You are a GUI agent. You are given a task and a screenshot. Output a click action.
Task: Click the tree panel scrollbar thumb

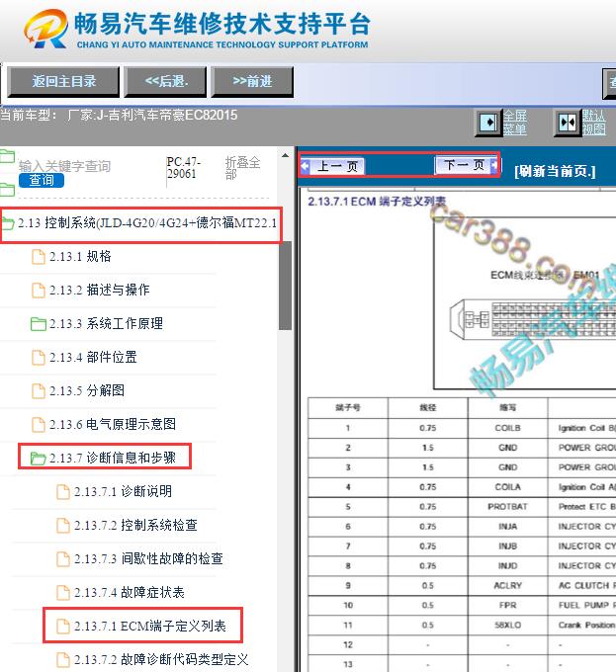tap(285, 286)
